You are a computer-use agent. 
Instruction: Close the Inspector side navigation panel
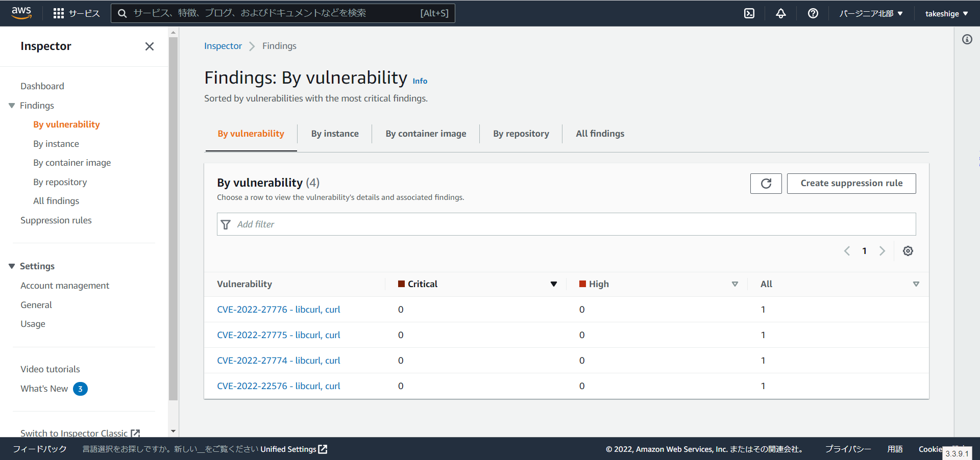pos(150,46)
